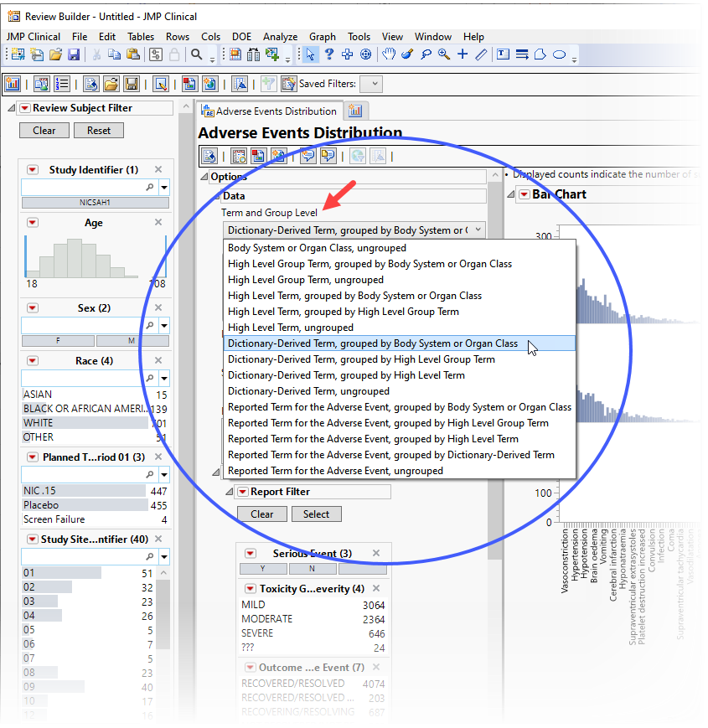
Task: Click the Search magnifier toolbar icon
Action: pyautogui.click(x=197, y=54)
